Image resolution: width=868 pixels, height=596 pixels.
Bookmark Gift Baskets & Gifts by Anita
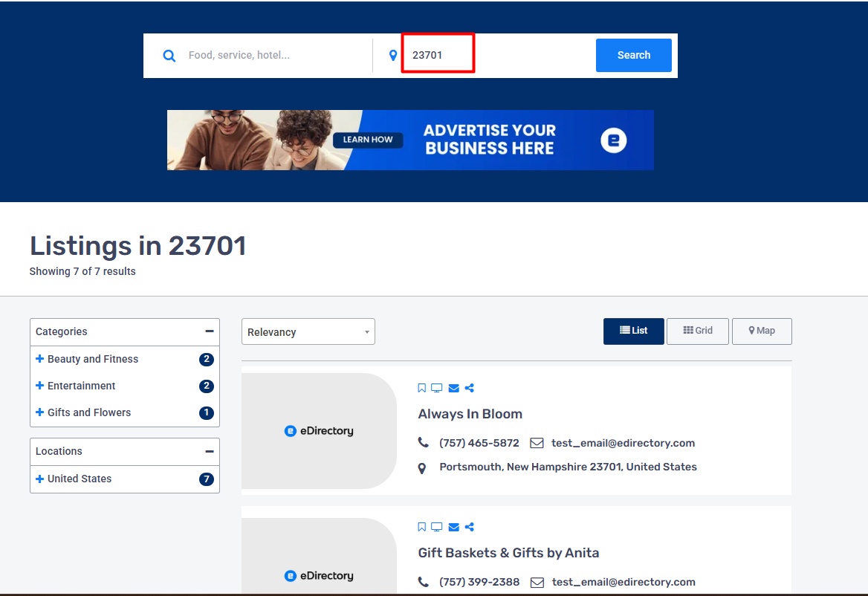[x=422, y=527]
